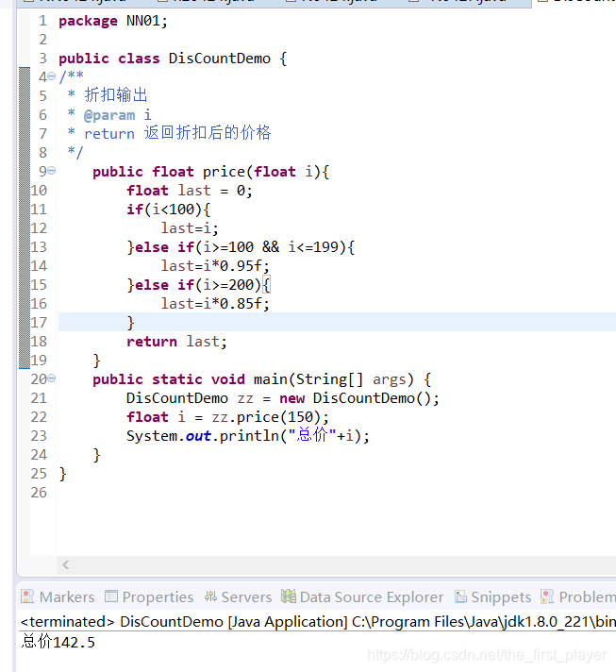Click 'float last = 0;' on line 10

coord(190,191)
